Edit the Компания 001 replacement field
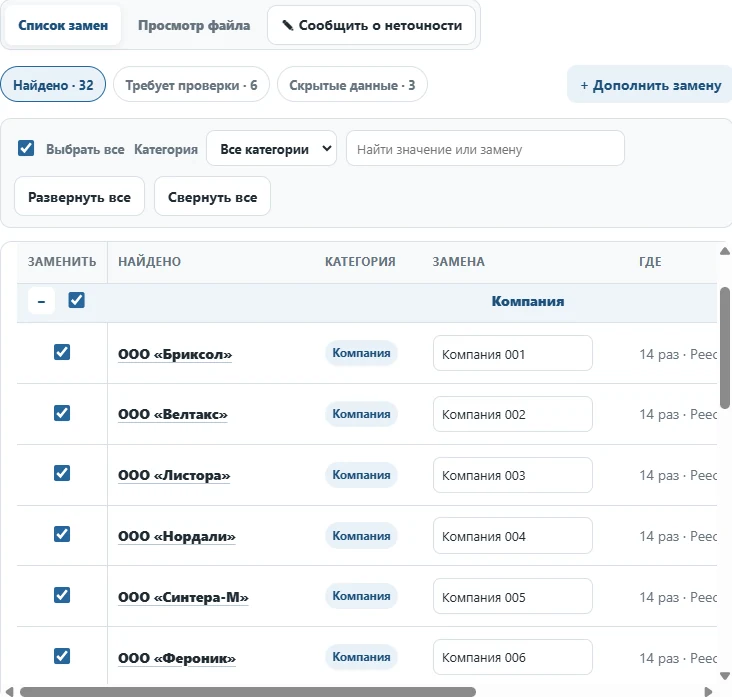 click(x=513, y=353)
